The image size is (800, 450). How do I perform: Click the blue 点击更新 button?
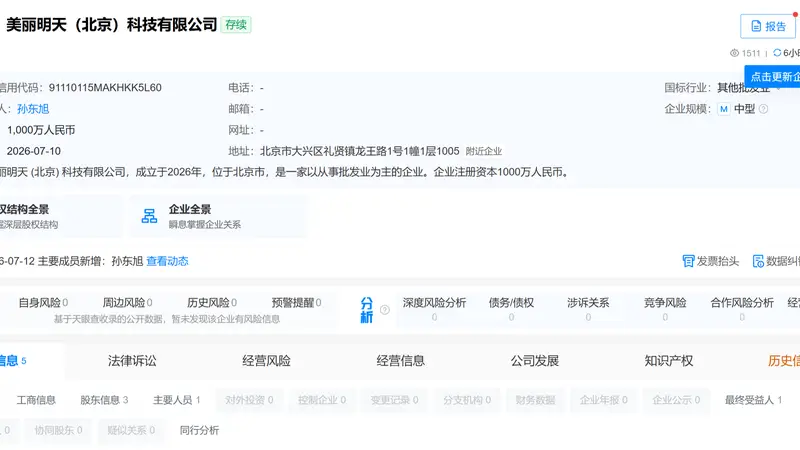(772, 77)
